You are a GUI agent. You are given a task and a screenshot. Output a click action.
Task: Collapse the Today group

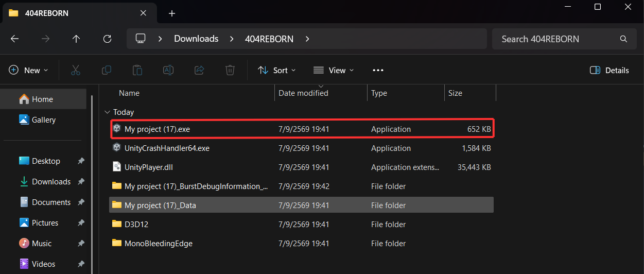[107, 112]
